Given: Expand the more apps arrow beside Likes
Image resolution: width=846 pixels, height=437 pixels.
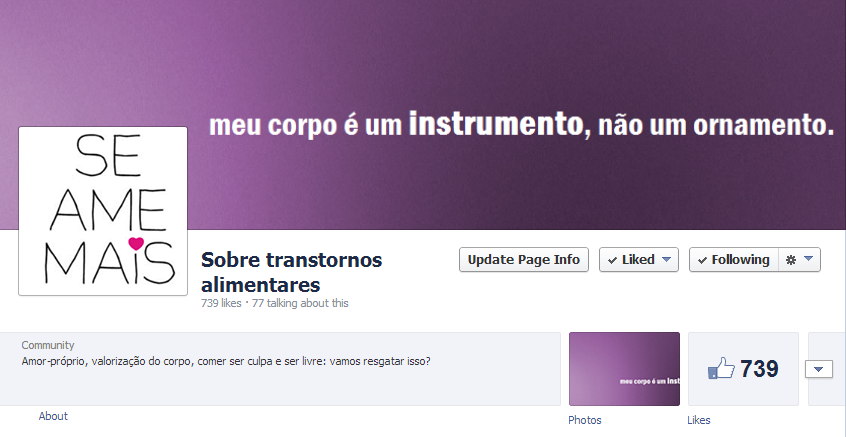Looking at the screenshot, I should pos(818,369).
